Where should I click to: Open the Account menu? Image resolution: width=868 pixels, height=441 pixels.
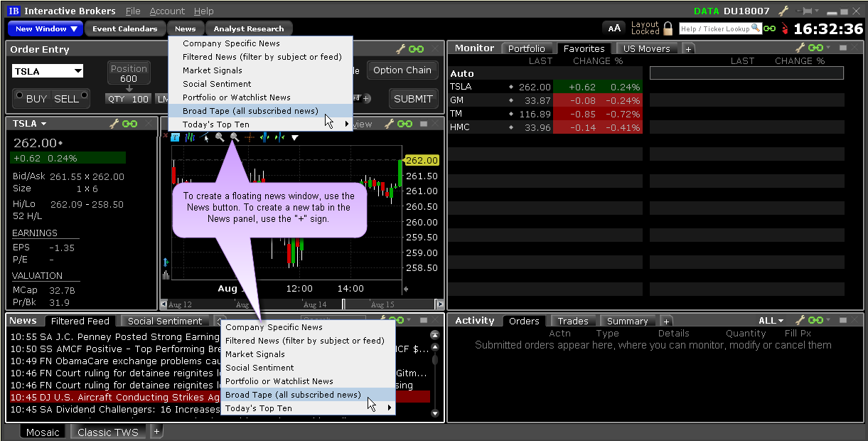tap(167, 11)
